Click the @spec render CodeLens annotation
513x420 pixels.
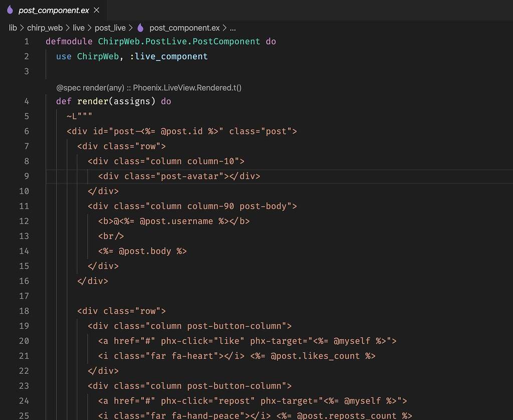(149, 87)
